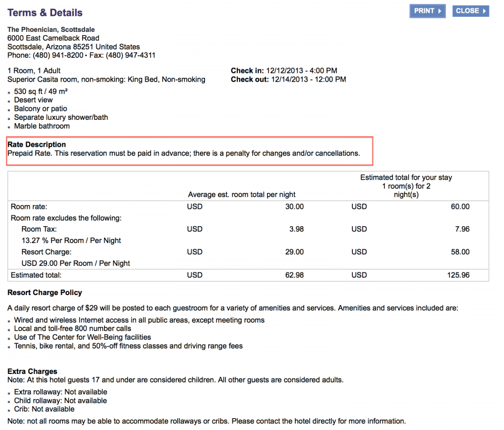Image resolution: width=504 pixels, height=430 pixels.
Task: Click the Room Tax row label
Action: point(39,229)
